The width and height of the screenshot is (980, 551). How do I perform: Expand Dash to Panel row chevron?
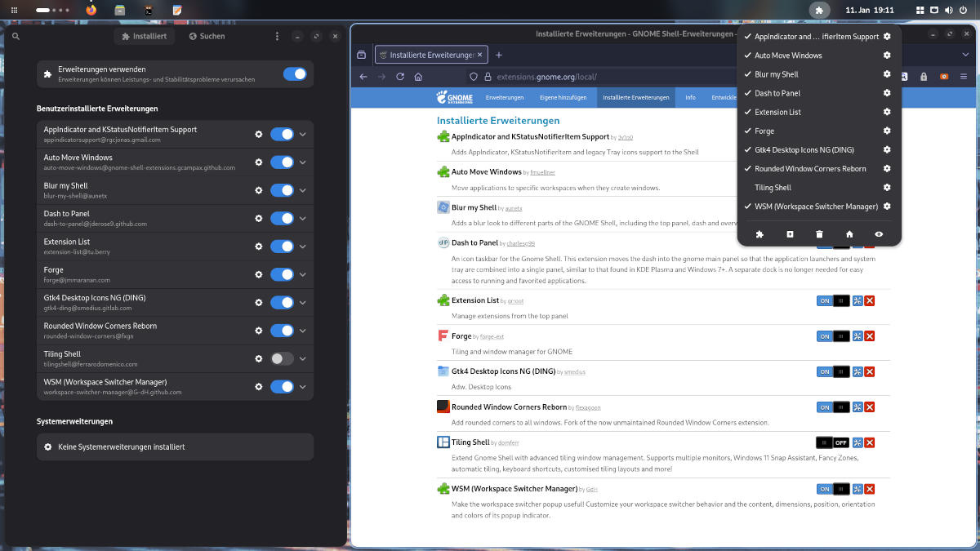pyautogui.click(x=303, y=218)
